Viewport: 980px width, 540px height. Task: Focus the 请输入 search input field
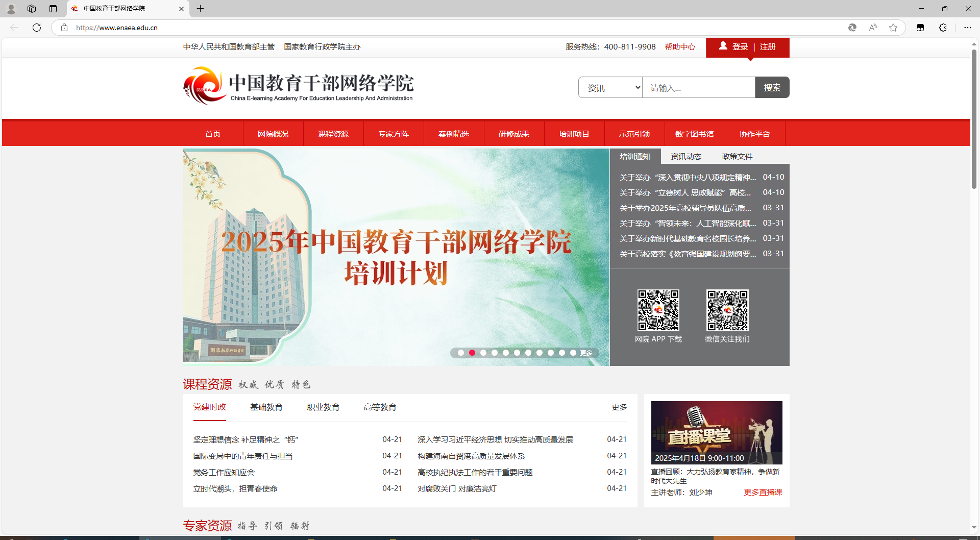699,87
